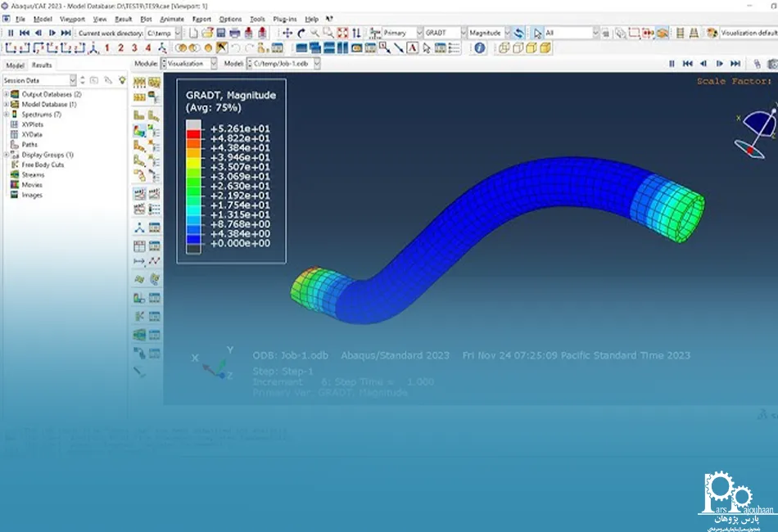Jump to first frame in top-left toolbar

[x=25, y=34]
